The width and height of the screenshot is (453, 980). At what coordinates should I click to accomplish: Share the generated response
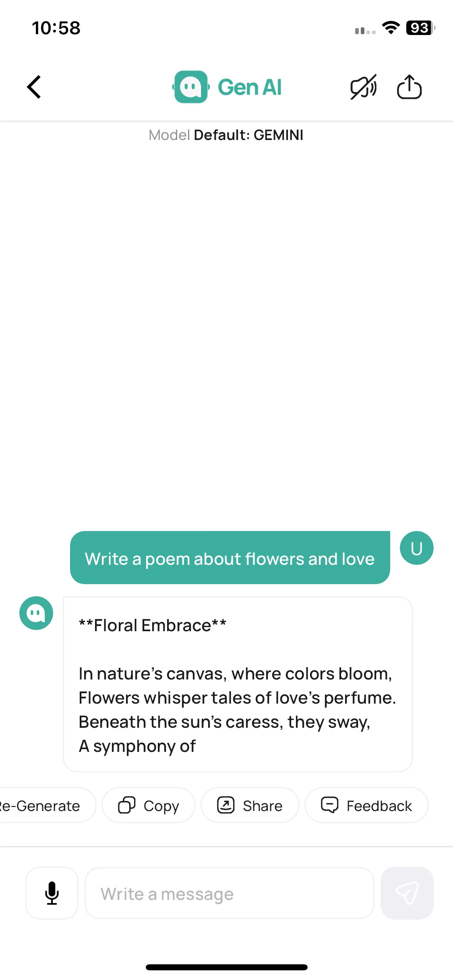click(x=250, y=806)
